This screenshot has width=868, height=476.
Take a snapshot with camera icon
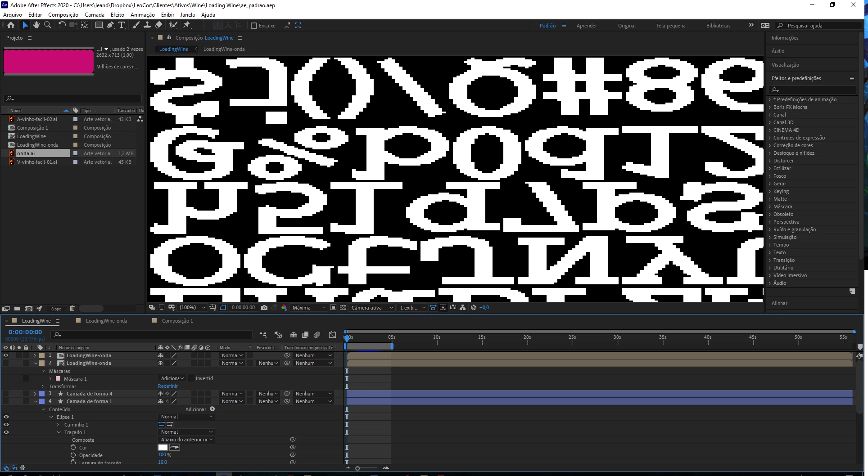[x=264, y=308]
